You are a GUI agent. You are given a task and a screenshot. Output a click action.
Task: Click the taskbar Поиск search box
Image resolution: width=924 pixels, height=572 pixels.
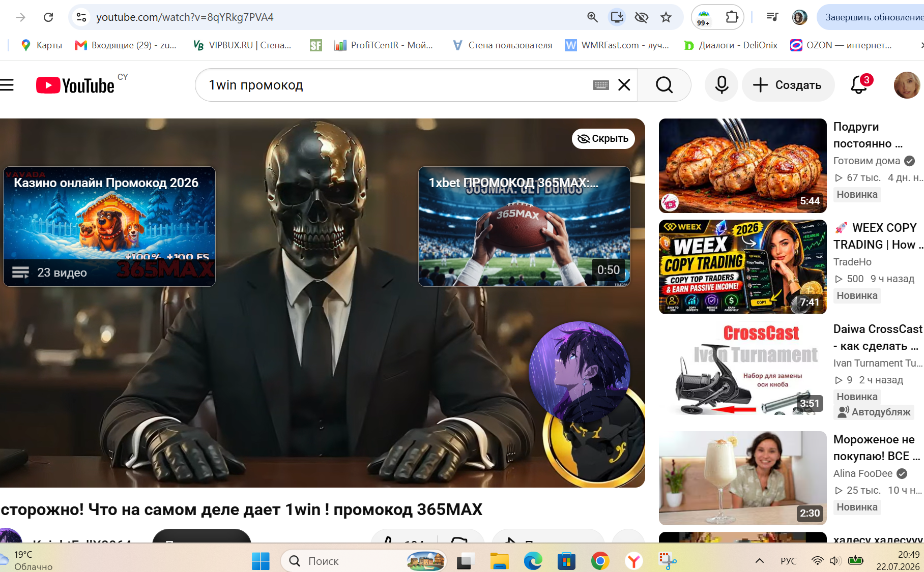coord(364,561)
